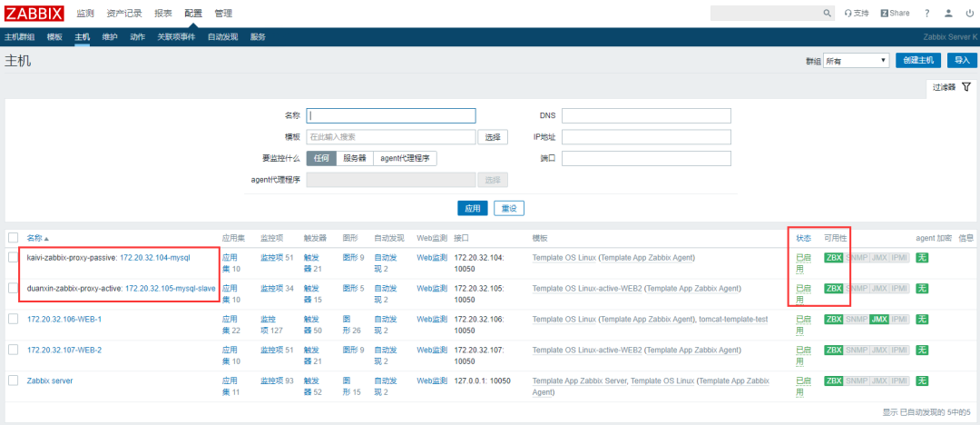Toggle 已启用 status for Zabbix server
The width and height of the screenshot is (980, 425).
pyautogui.click(x=803, y=386)
